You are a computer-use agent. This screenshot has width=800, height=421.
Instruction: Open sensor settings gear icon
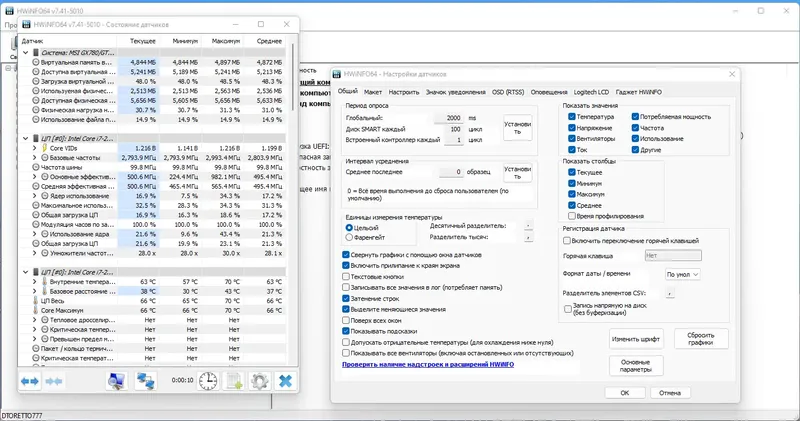pyautogui.click(x=260, y=381)
